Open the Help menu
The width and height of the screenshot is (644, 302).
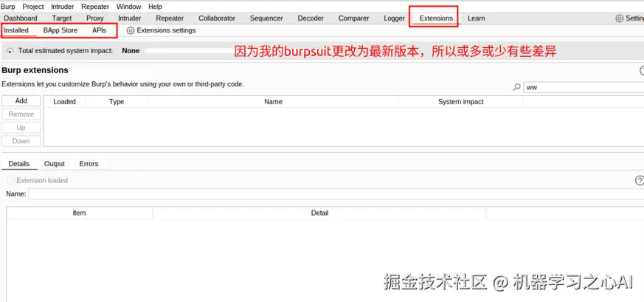click(x=155, y=7)
